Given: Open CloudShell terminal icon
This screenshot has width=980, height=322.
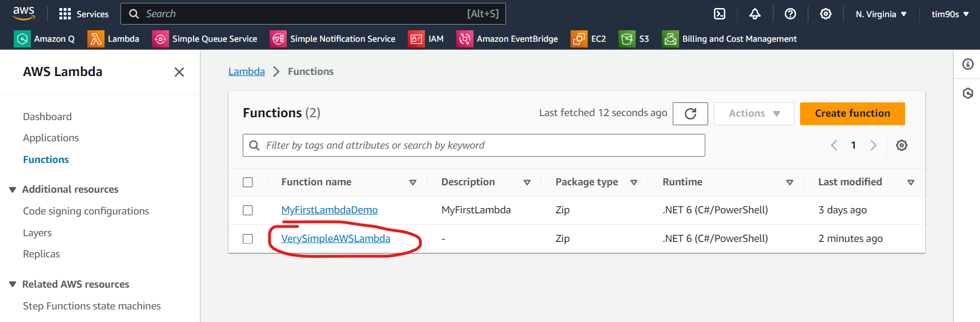Looking at the screenshot, I should 720,14.
